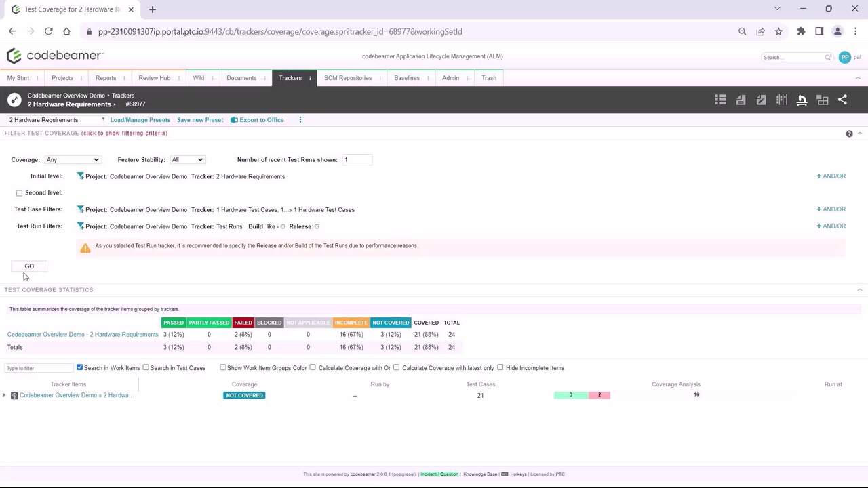The width and height of the screenshot is (868, 488).
Task: Click the help question mark icon
Action: pos(849,134)
